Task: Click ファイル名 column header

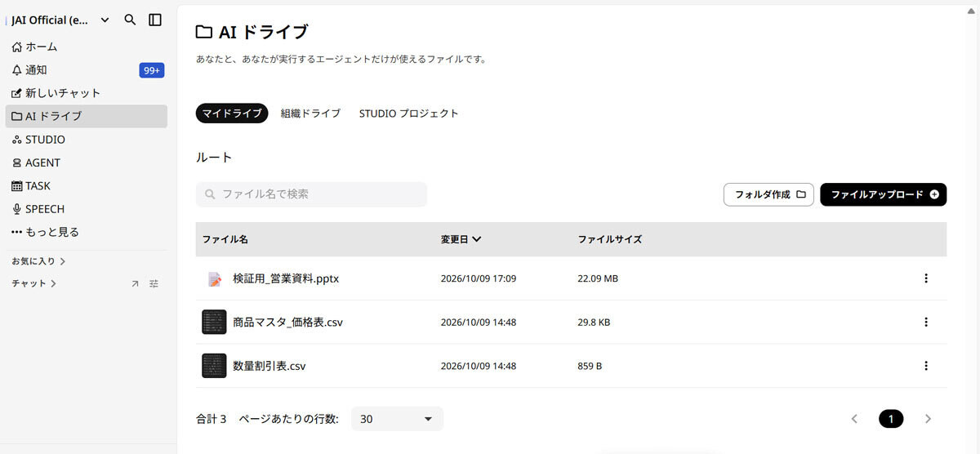Action: 225,239
